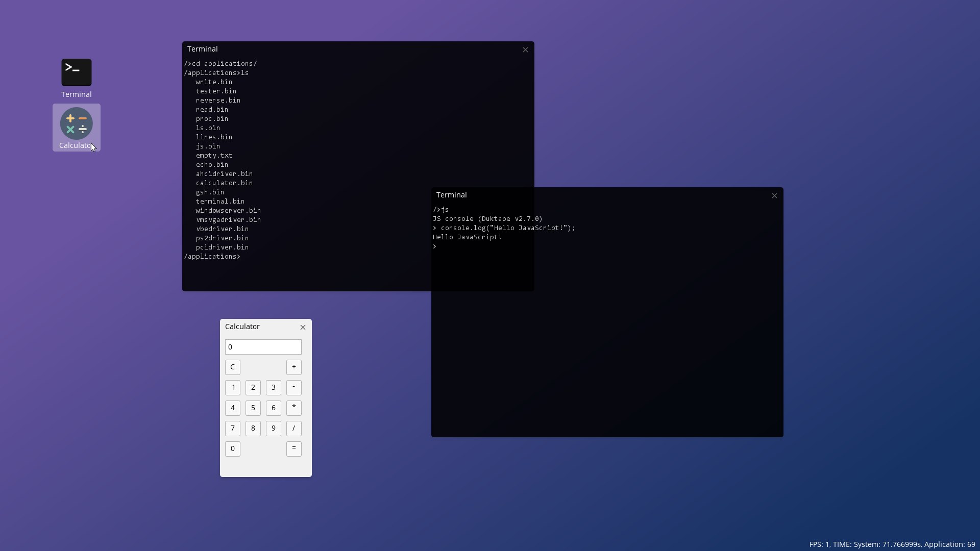Tap digit 5 on the Calculator
The height and width of the screenshot is (551, 980).
(x=253, y=408)
